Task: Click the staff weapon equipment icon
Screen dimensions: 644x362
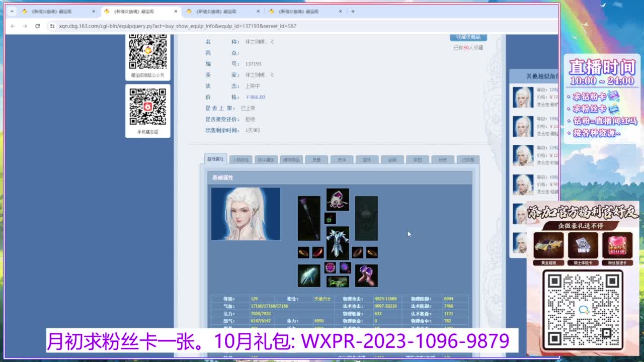Action: coord(308,218)
